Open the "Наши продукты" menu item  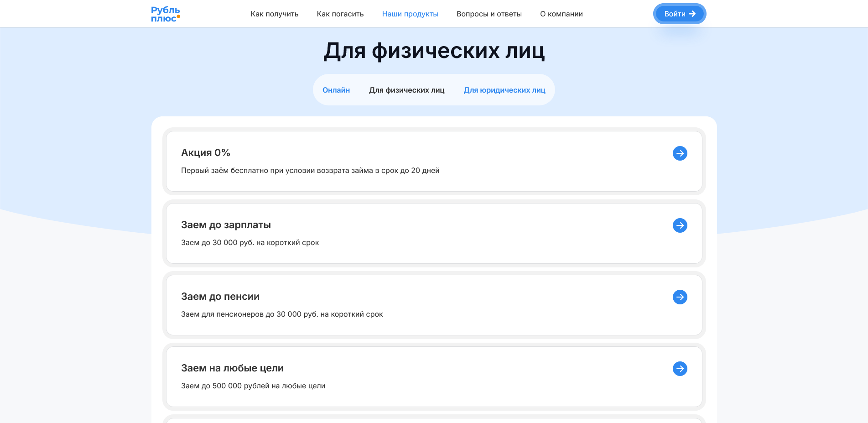(410, 14)
